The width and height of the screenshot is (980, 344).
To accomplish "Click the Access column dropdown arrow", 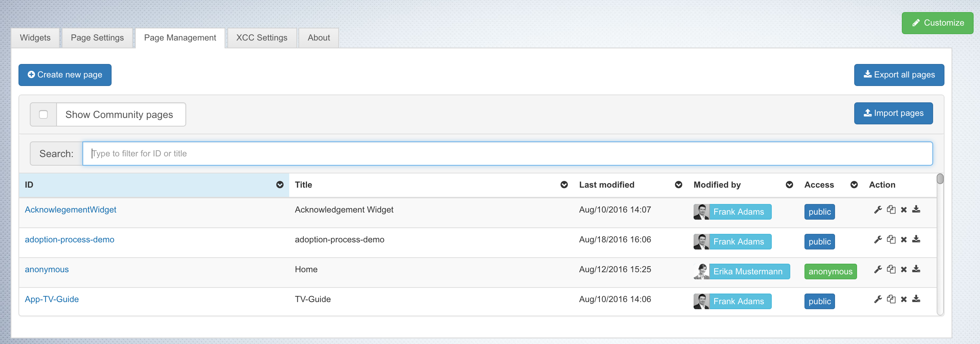I will click(x=854, y=185).
